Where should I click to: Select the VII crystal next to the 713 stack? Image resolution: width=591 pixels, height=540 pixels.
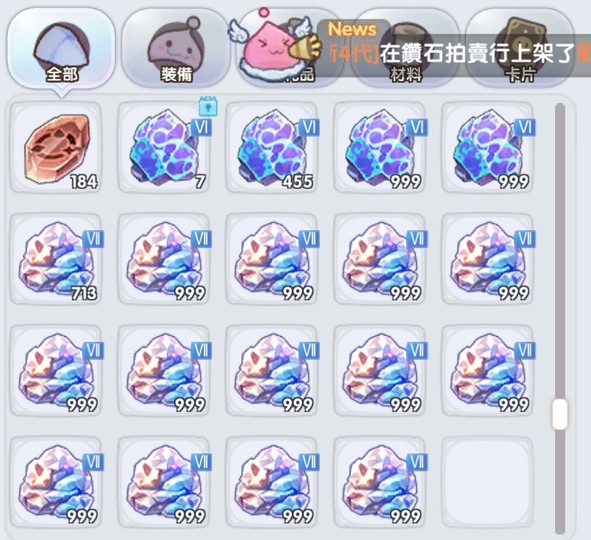point(164,259)
